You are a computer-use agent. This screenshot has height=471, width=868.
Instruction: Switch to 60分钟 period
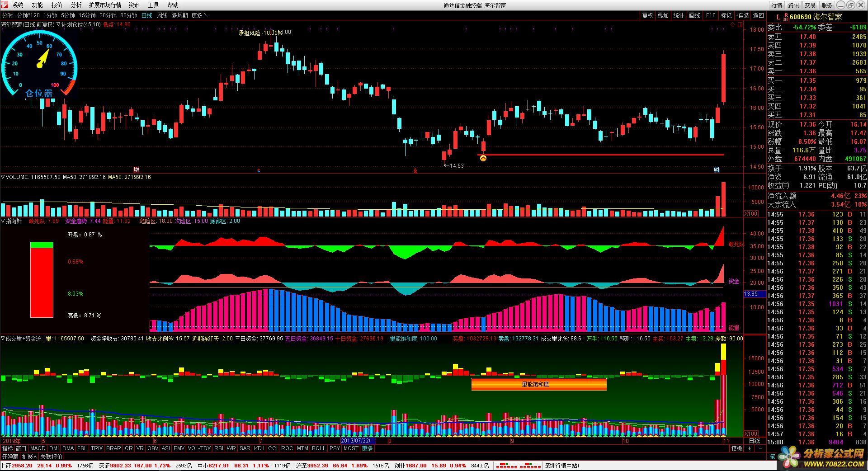coord(129,15)
